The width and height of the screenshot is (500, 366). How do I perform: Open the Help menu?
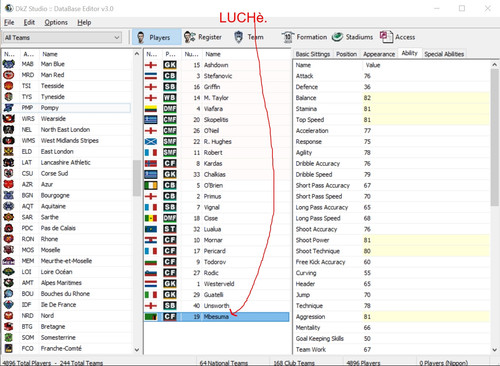(84, 22)
